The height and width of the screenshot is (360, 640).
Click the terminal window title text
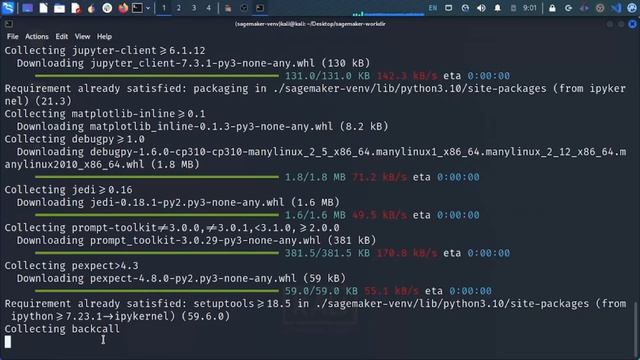[310, 24]
